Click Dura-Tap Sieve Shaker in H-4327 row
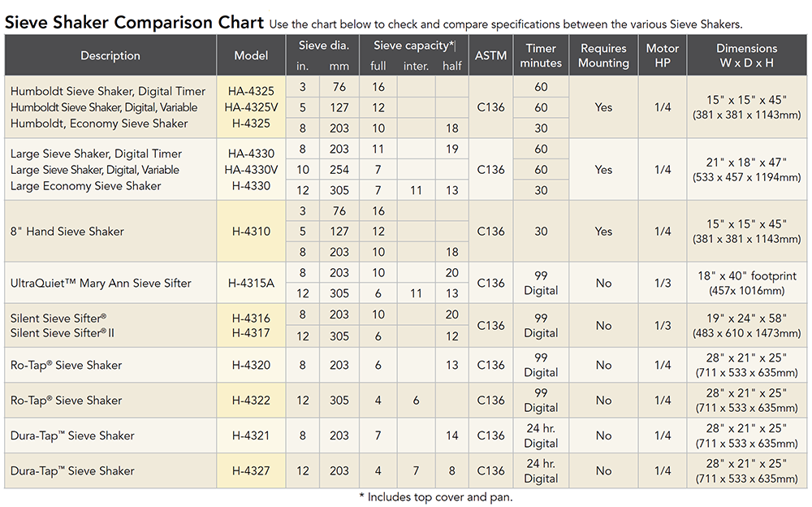The height and width of the screenshot is (507, 812). pyautogui.click(x=72, y=471)
